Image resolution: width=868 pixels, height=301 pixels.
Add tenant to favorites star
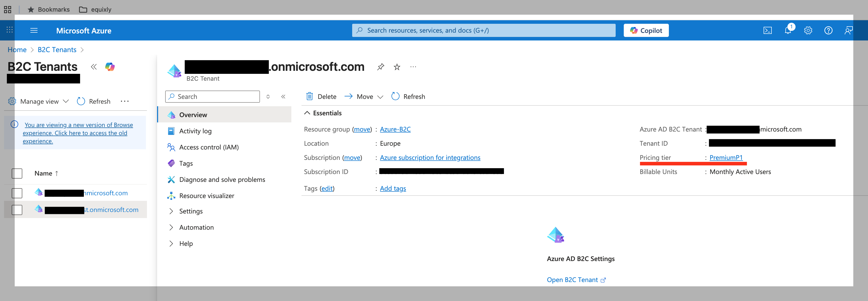tap(397, 67)
